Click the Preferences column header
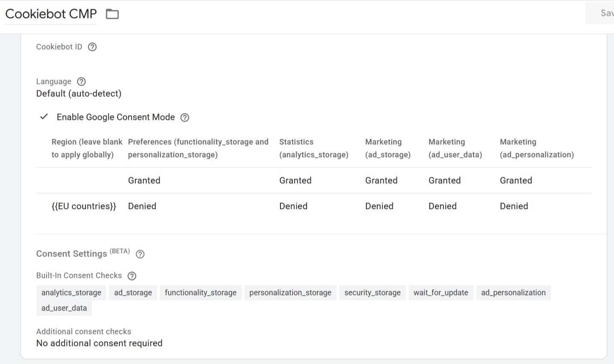The height and width of the screenshot is (364, 614). (198, 148)
